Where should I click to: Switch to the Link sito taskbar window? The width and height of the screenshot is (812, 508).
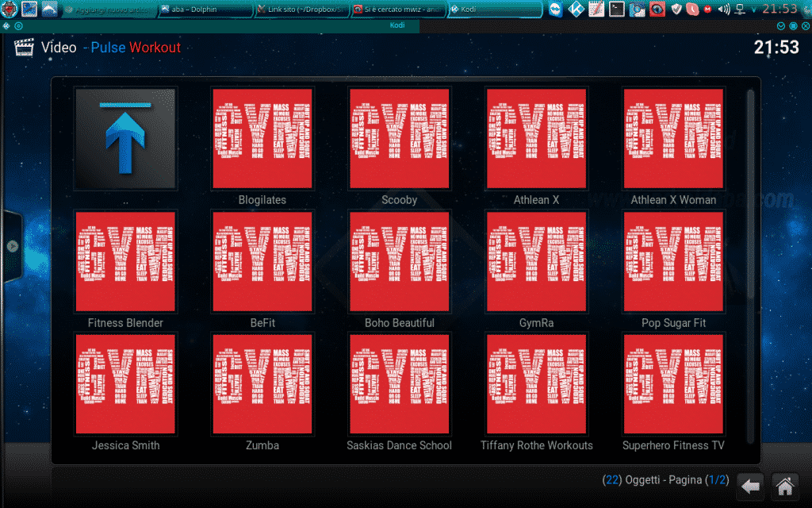(x=302, y=10)
